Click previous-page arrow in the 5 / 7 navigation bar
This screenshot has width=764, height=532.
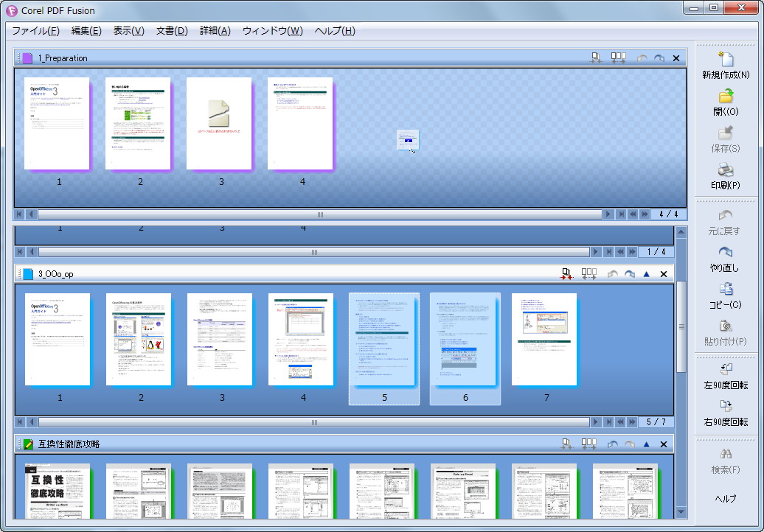[31, 422]
